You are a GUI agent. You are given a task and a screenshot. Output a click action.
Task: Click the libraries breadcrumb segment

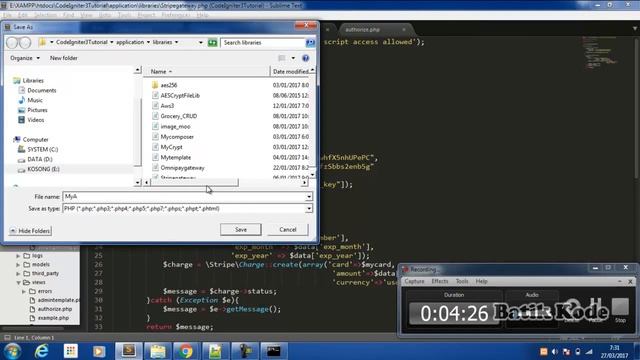point(162,42)
